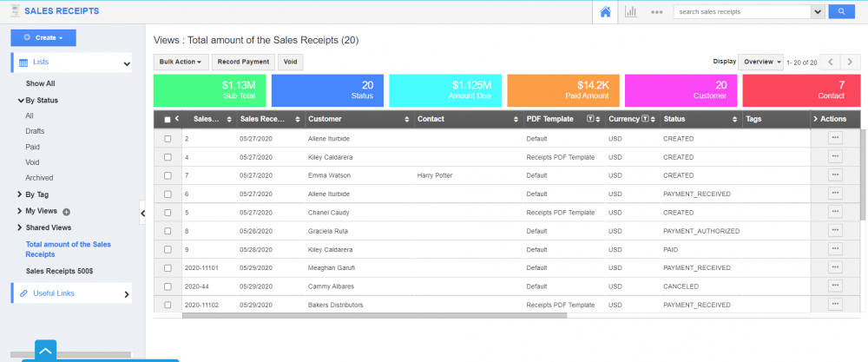Toggle the select-all checkbox in table header
Viewport: 868px width, 362px height.
click(168, 119)
